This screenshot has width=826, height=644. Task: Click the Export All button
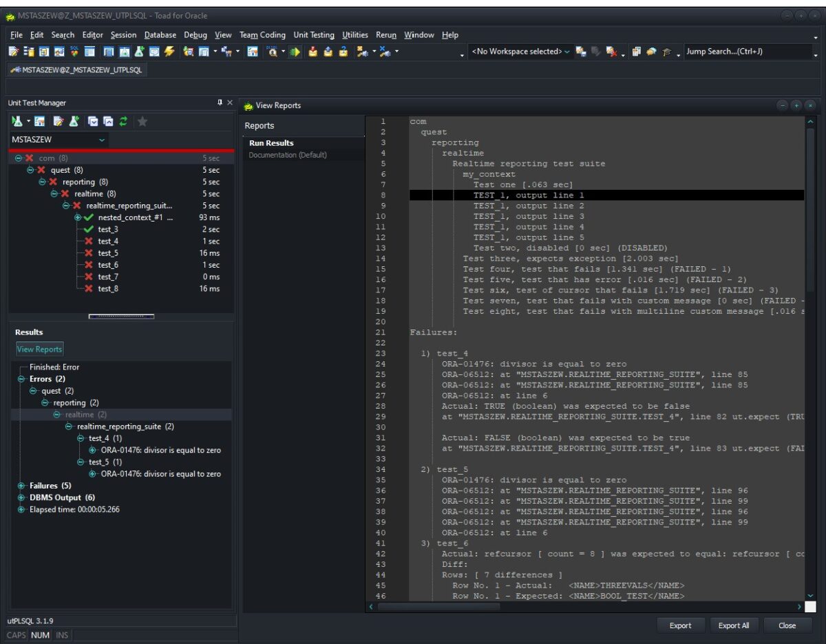734,625
